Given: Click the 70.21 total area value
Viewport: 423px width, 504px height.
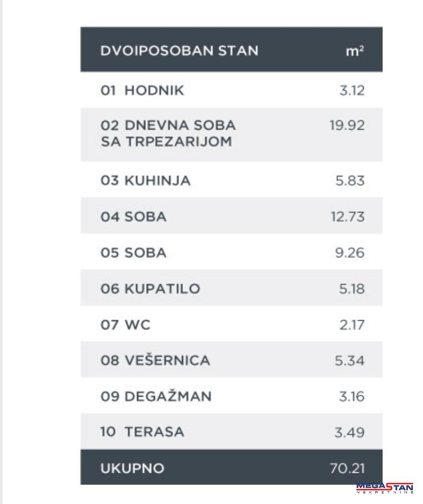Looking at the screenshot, I should [347, 468].
